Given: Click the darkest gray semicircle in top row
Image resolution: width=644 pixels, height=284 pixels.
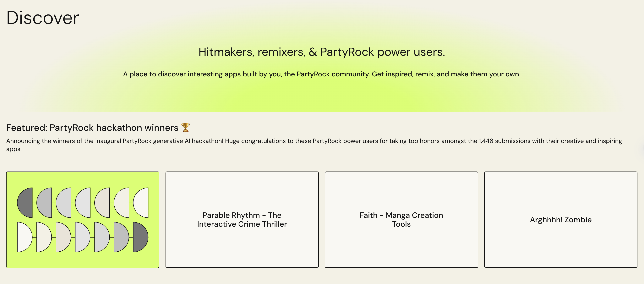Looking at the screenshot, I should point(26,203).
